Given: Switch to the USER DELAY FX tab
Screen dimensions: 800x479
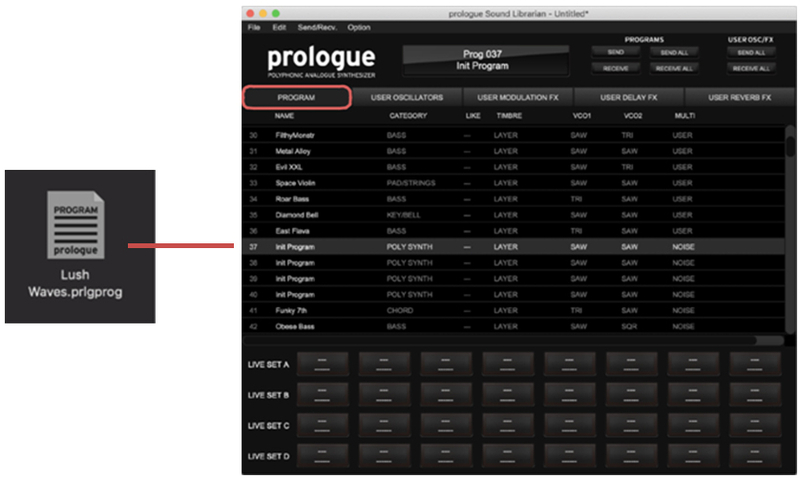Looking at the screenshot, I should click(x=629, y=97).
